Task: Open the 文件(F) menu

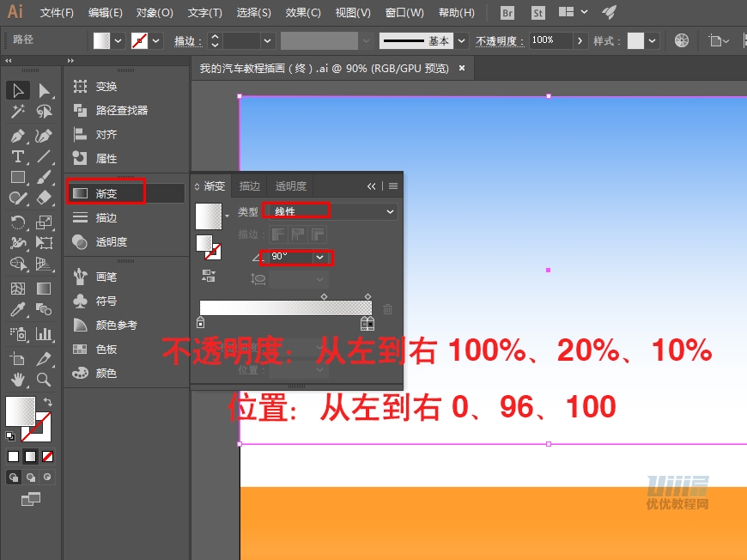Action: 57,13
